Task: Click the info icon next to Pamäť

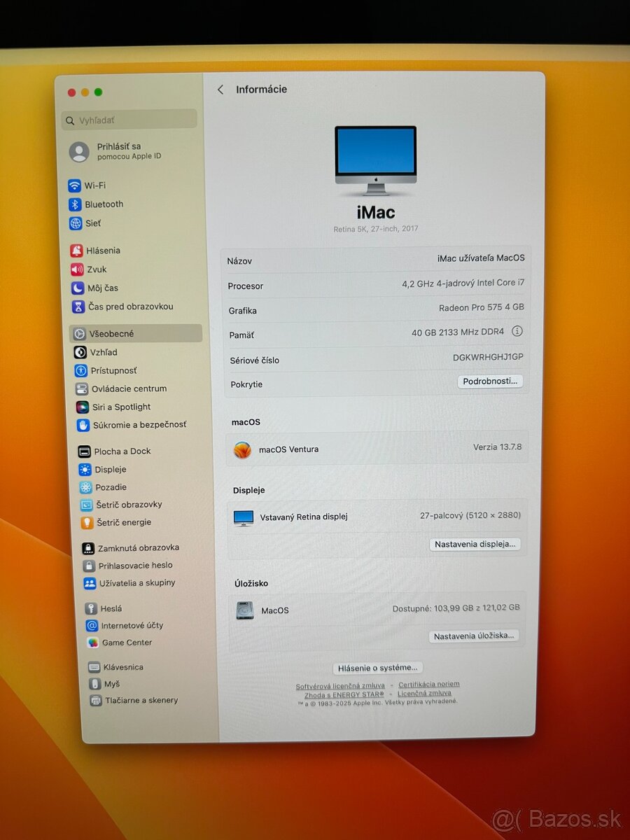Action: (517, 331)
